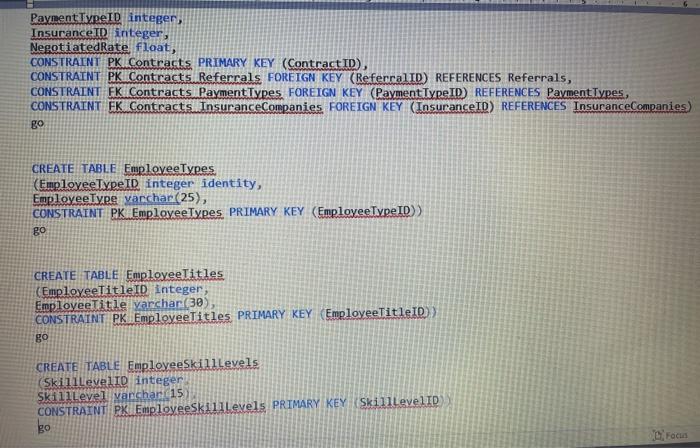700x448 pixels.
Task: Click the constraint name 'PK_EmployeeSkillLevels'
Action: (x=190, y=408)
